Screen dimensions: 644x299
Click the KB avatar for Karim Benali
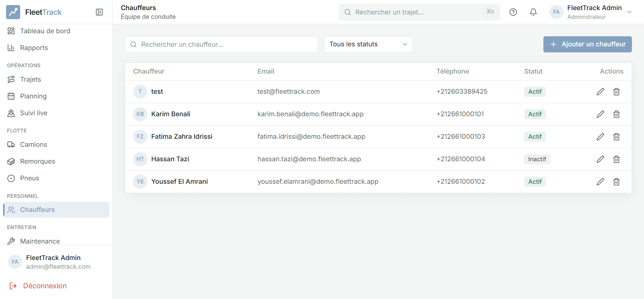[140, 114]
